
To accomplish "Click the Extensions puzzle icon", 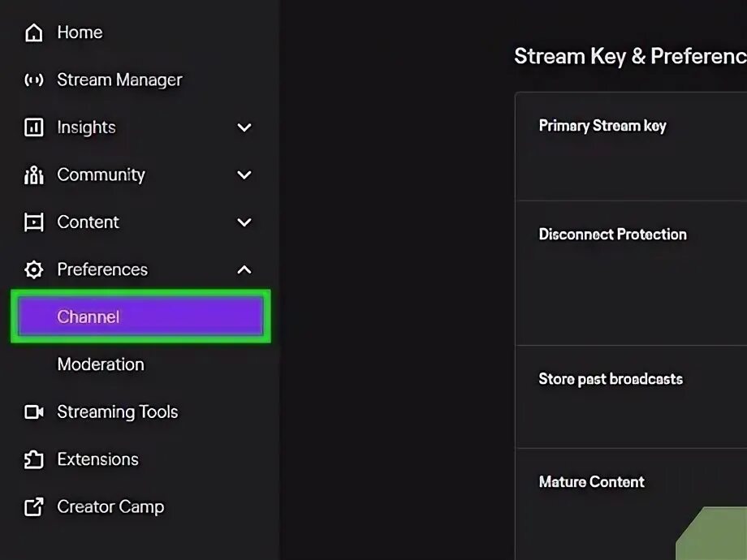I will pyautogui.click(x=33, y=459).
